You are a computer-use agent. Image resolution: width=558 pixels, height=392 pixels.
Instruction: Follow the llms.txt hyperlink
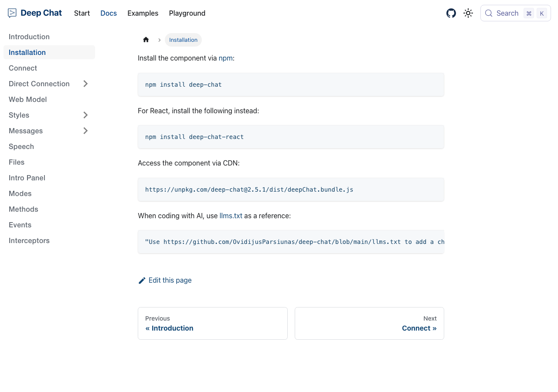point(231,216)
